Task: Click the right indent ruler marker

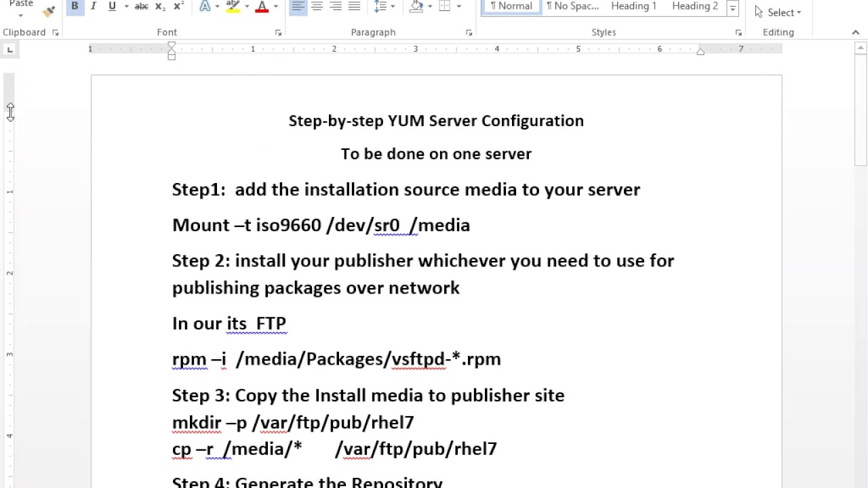Action: coord(701,52)
